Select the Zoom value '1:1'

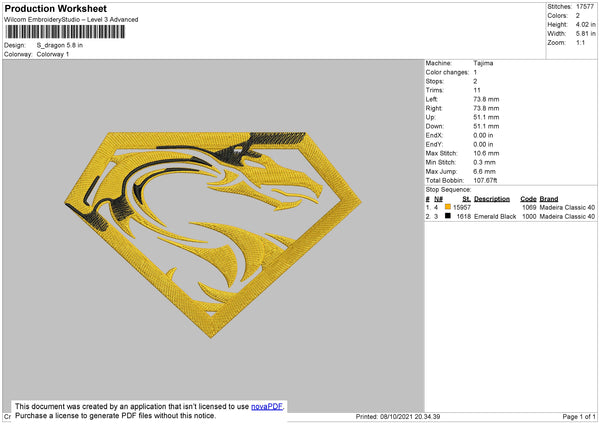(x=580, y=42)
